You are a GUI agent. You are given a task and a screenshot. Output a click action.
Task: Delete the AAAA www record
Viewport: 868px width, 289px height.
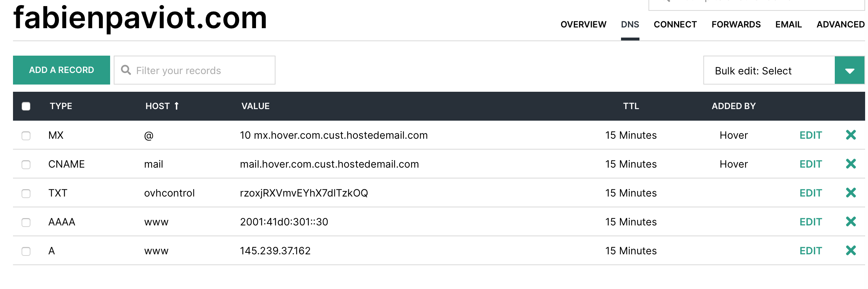(851, 222)
